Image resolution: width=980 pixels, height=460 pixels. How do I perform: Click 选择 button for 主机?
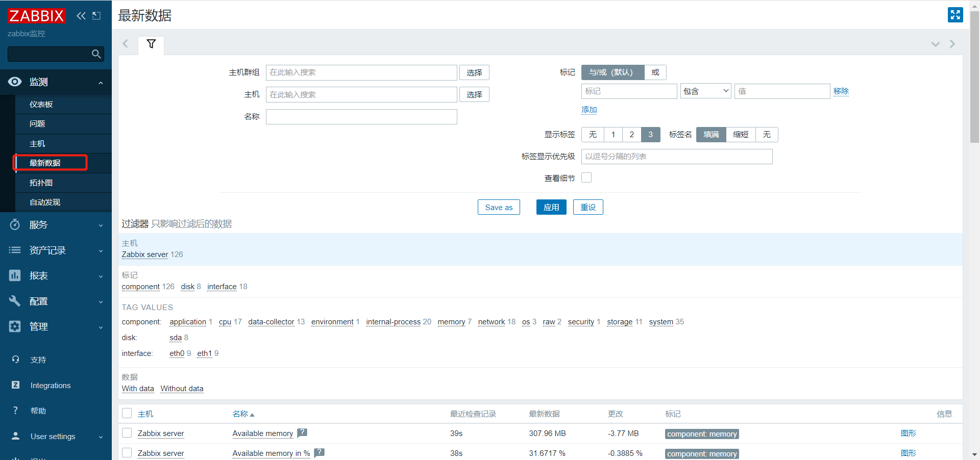(x=474, y=94)
